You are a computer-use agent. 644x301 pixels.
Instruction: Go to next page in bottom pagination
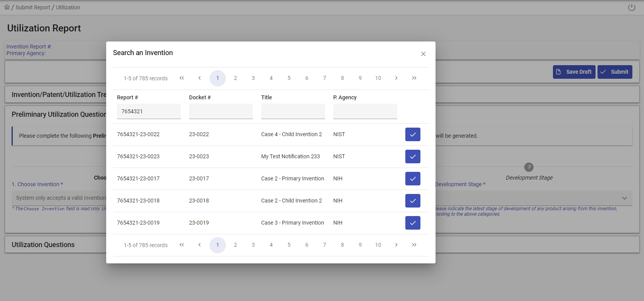click(396, 245)
